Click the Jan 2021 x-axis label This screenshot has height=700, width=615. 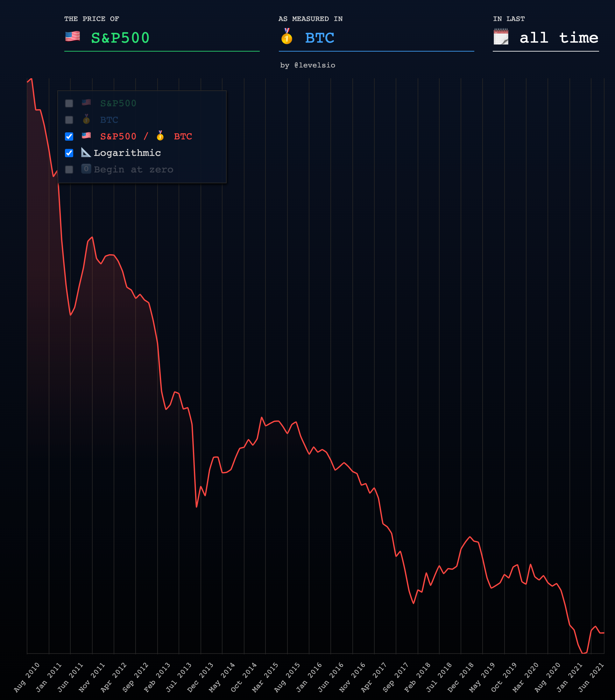click(x=569, y=677)
